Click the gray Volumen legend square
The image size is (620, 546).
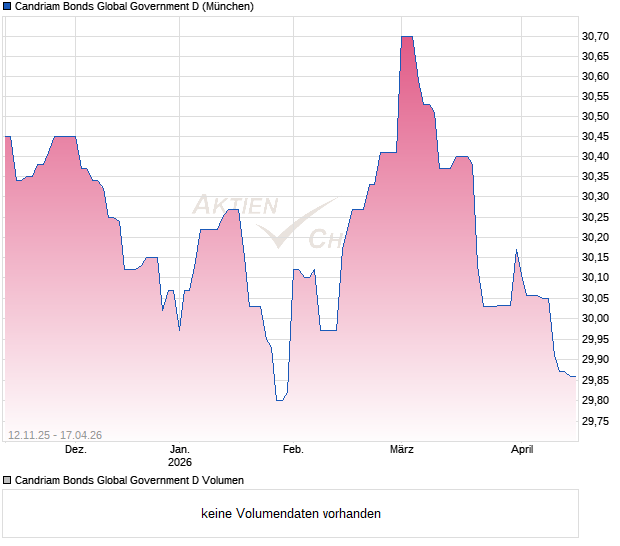click(8, 480)
